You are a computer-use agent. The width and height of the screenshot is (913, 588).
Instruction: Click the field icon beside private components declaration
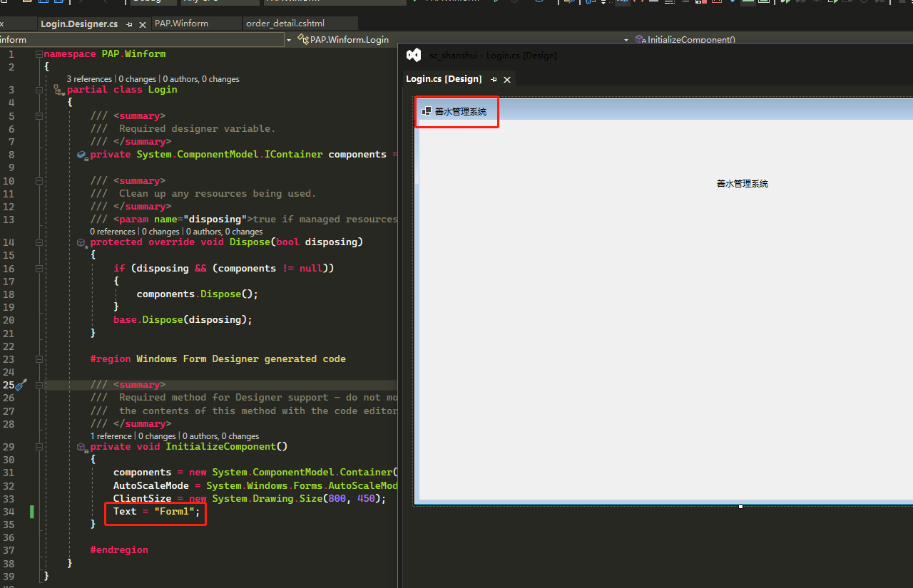pyautogui.click(x=82, y=155)
